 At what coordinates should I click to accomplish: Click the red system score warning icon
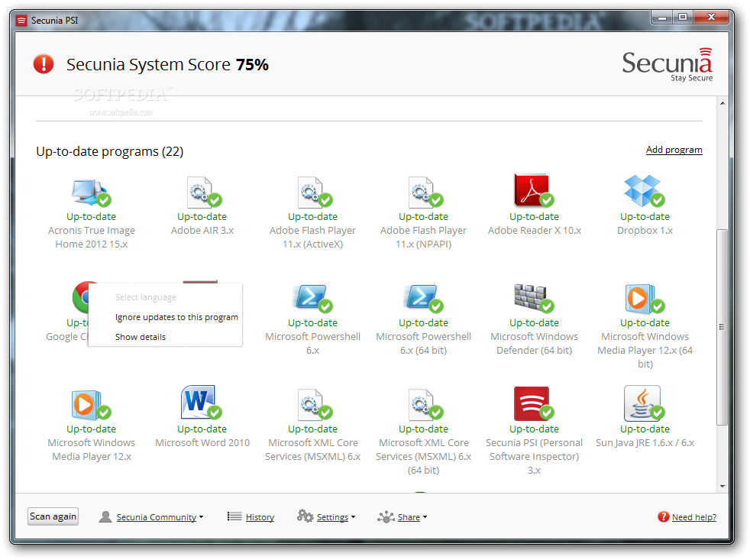44,63
